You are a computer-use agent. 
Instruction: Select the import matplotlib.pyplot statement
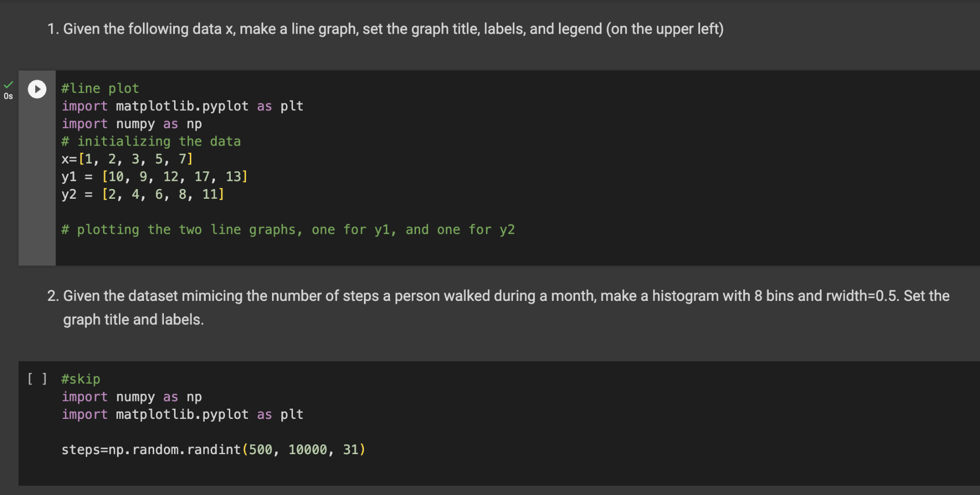[x=182, y=106]
